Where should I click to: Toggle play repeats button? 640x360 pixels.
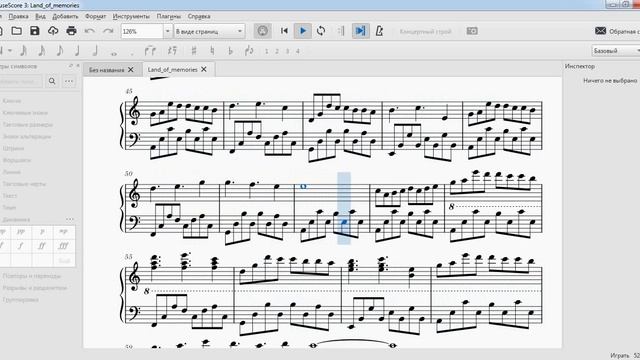coord(341,31)
